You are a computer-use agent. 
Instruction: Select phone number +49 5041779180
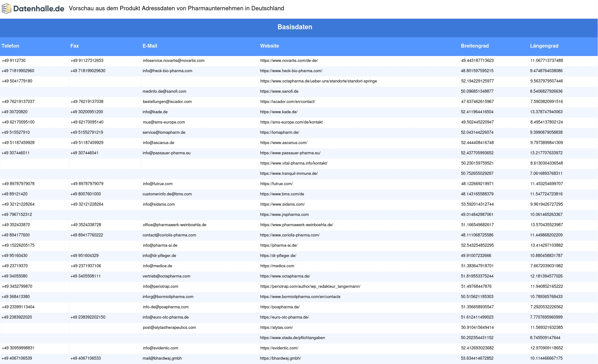(17, 81)
